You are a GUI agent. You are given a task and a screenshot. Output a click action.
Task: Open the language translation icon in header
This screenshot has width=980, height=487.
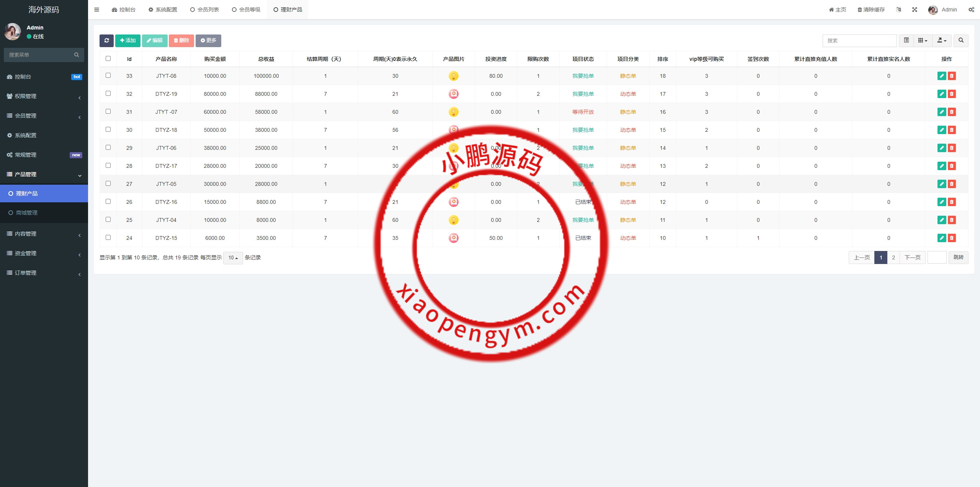pos(898,10)
